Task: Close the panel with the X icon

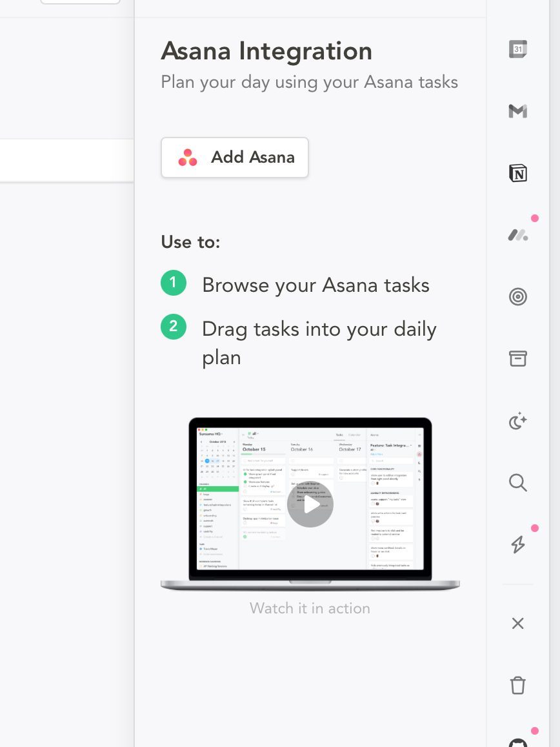Action: (x=517, y=623)
